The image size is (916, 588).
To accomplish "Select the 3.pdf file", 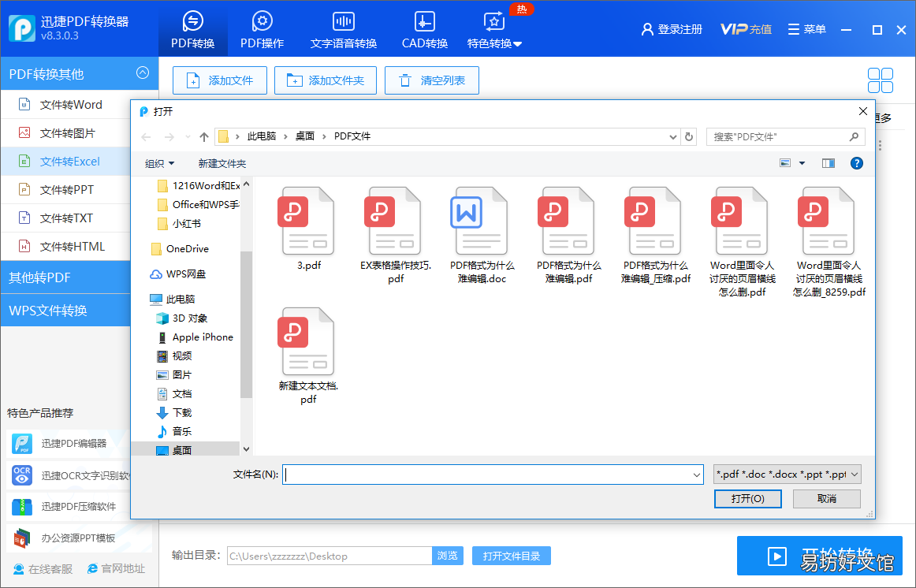I will pyautogui.click(x=308, y=229).
